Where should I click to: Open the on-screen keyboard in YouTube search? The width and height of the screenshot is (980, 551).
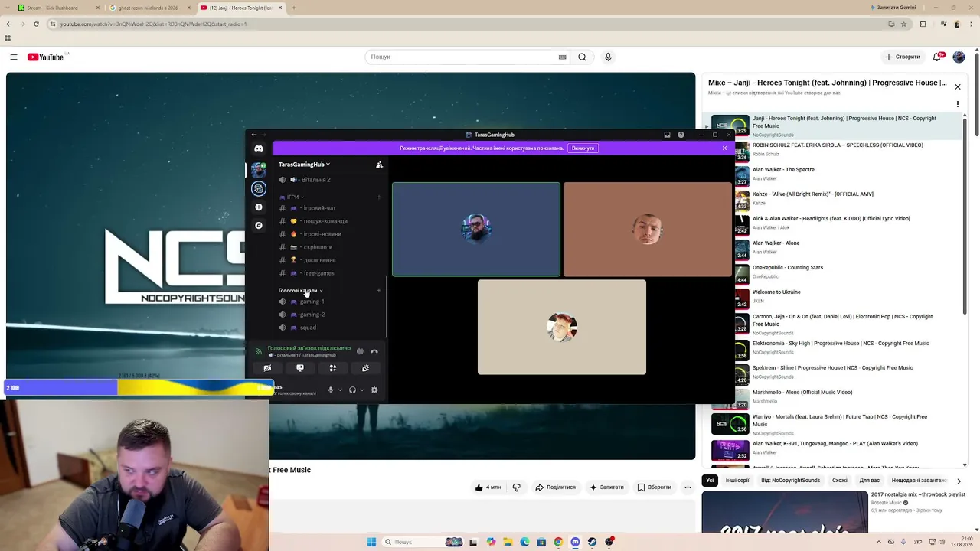pyautogui.click(x=562, y=57)
